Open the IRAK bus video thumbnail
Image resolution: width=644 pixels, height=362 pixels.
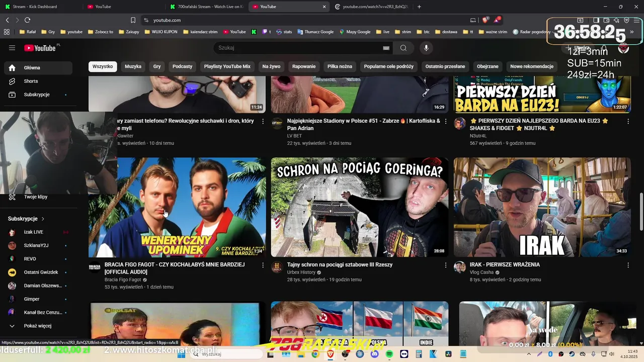[x=542, y=208]
